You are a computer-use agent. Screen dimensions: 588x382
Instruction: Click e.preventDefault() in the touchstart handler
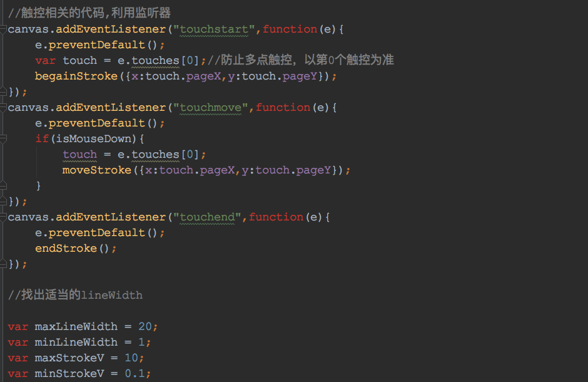pyautogui.click(x=99, y=45)
